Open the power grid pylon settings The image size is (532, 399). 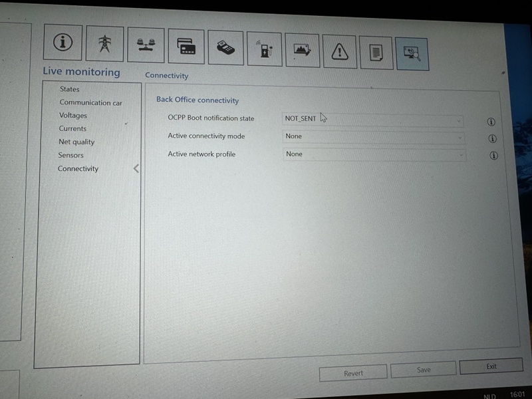(x=105, y=44)
